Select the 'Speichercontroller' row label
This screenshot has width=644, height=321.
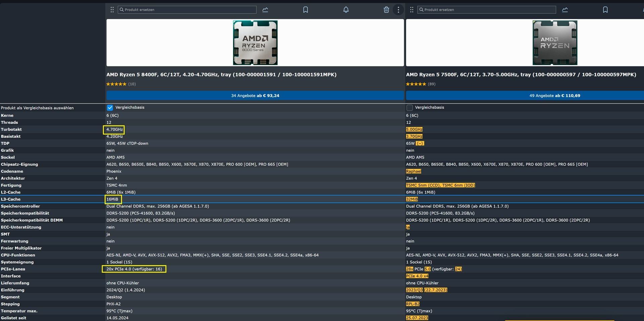click(20, 206)
